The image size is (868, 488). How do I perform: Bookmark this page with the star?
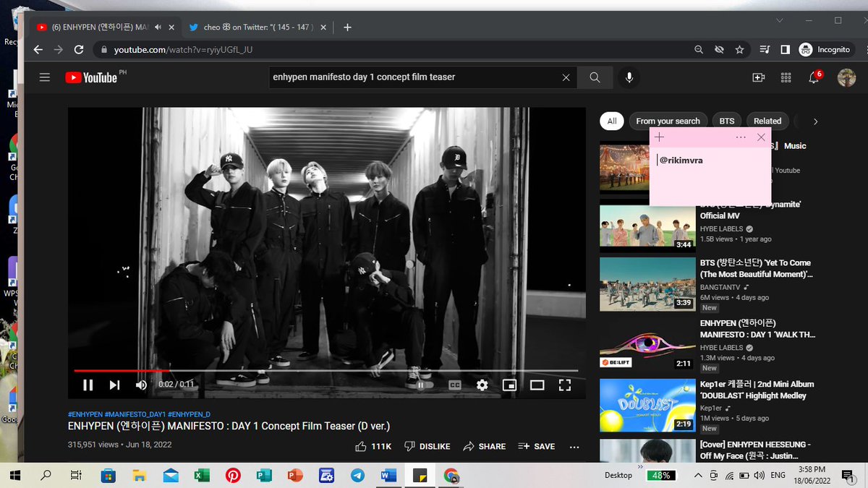pyautogui.click(x=739, y=50)
